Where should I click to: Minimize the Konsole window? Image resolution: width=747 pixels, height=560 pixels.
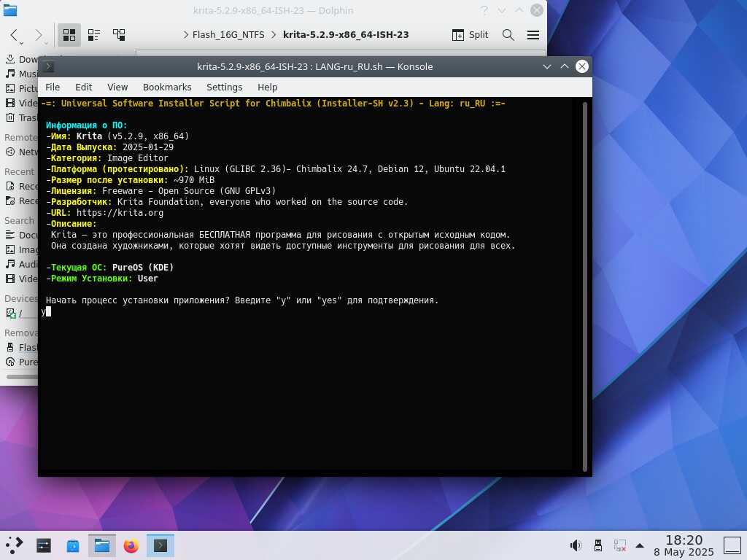(547, 66)
